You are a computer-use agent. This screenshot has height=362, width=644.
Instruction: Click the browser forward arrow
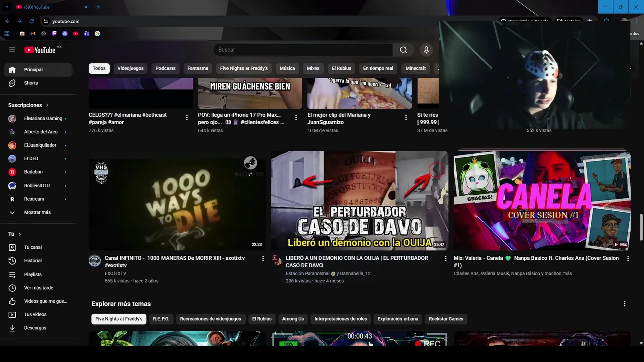tap(19, 21)
